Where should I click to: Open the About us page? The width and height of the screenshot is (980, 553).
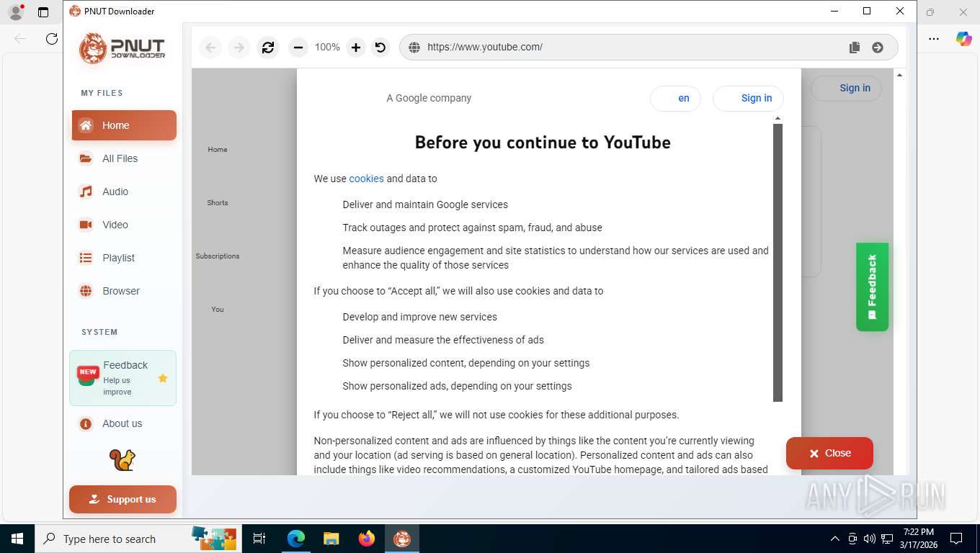(124, 424)
